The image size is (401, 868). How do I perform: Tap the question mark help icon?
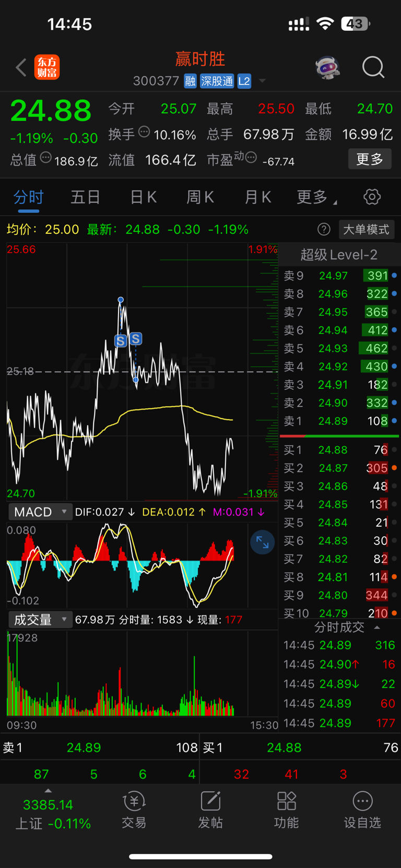[x=324, y=229]
